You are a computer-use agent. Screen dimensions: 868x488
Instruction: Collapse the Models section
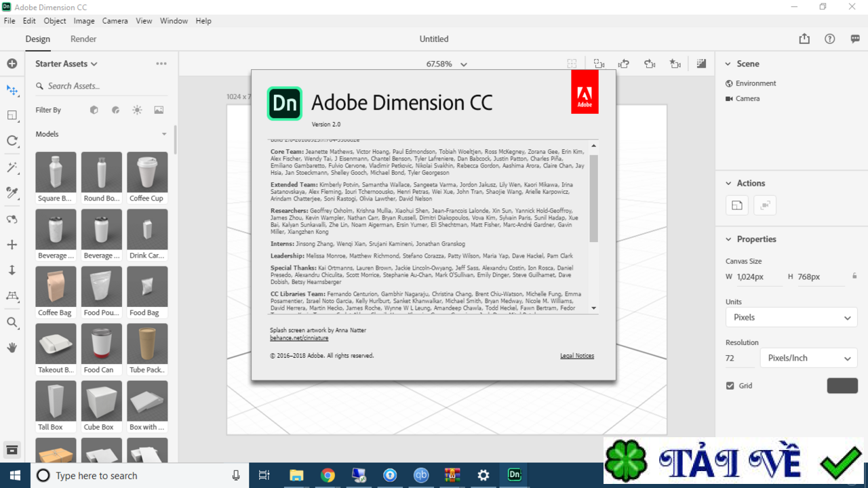(163, 134)
